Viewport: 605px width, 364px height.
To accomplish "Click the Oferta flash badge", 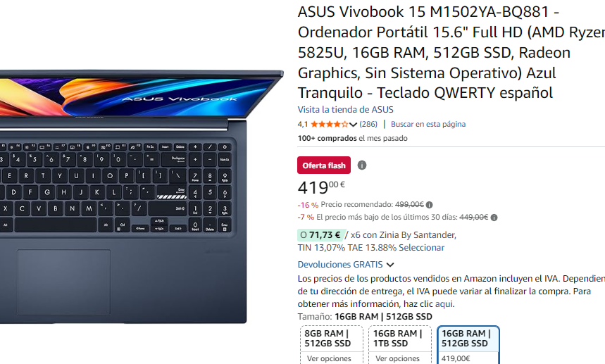I will [324, 165].
